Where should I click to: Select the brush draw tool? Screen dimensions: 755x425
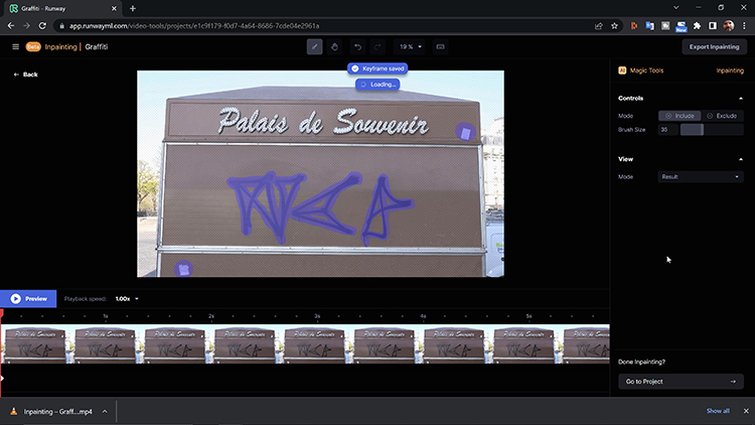click(x=315, y=47)
